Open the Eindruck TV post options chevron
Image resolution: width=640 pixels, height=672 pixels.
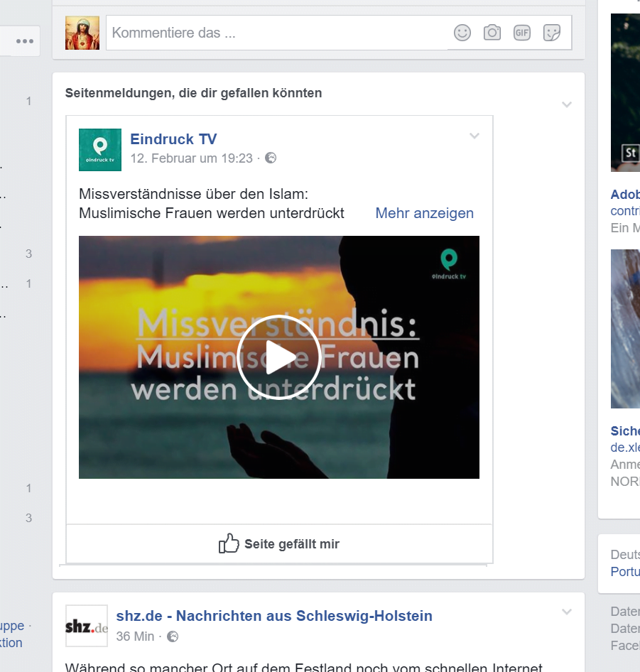point(474,136)
